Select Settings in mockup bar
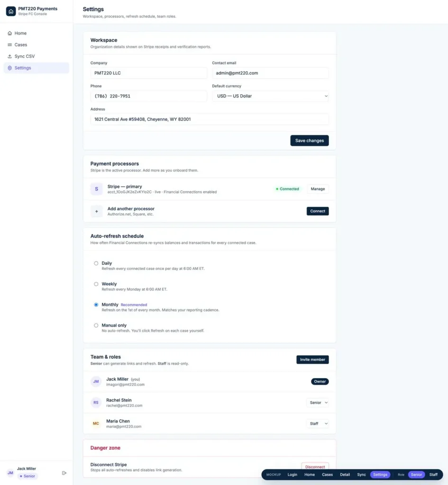Viewport: 448px width, 485px height. point(380,475)
